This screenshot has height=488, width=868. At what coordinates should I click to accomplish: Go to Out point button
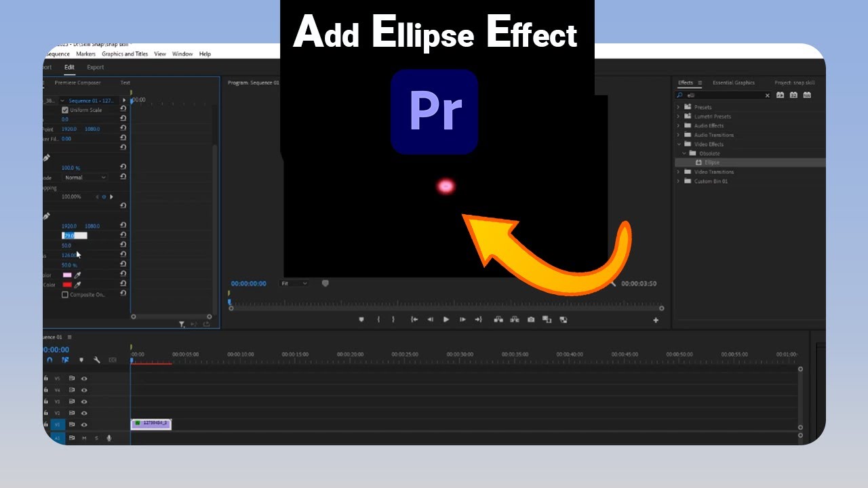point(478,319)
